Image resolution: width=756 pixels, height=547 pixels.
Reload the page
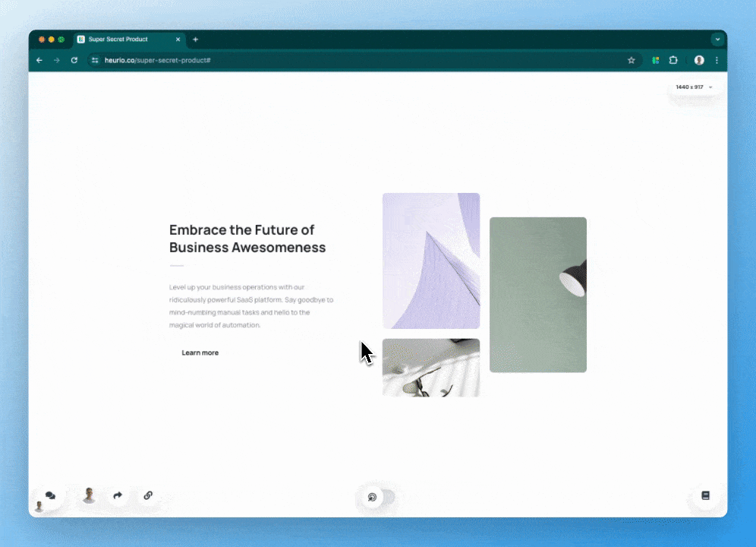74,60
